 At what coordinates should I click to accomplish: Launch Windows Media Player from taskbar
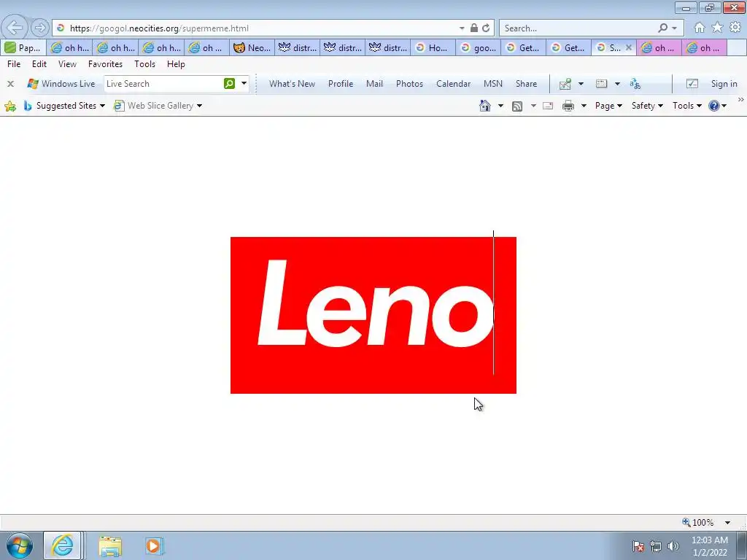tap(154, 546)
